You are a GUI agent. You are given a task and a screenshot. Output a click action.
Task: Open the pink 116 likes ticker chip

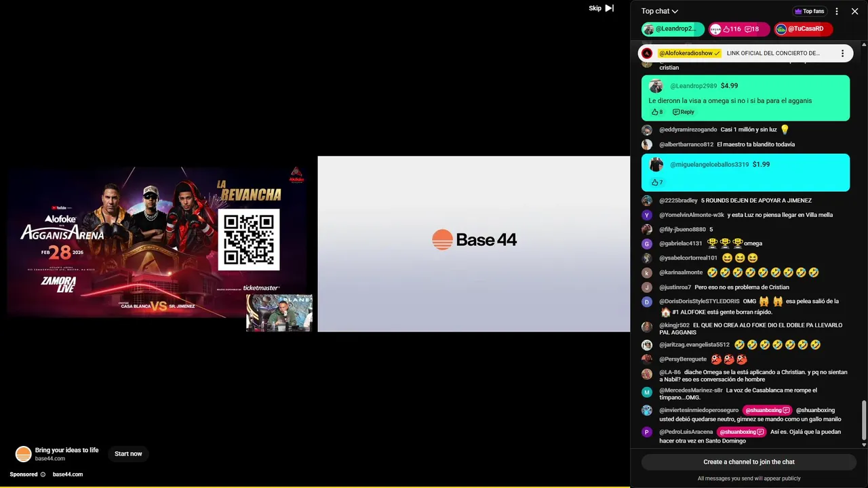[739, 29]
